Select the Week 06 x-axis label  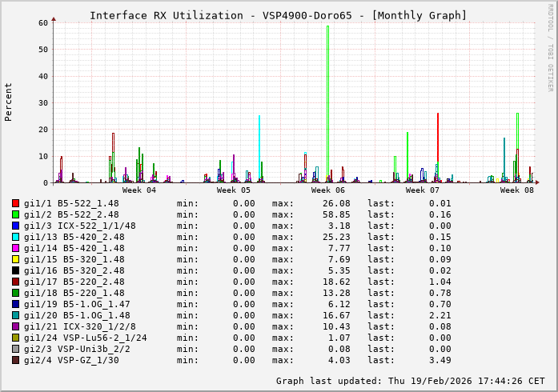tap(328, 190)
